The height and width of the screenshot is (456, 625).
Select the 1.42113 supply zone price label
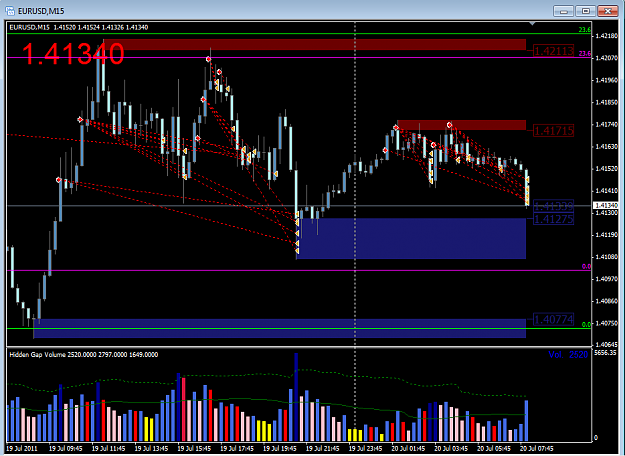553,51
